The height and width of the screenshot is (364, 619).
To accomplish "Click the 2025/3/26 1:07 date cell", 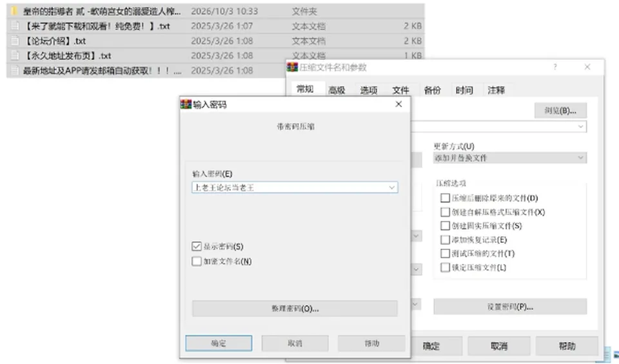I will coord(222,26).
